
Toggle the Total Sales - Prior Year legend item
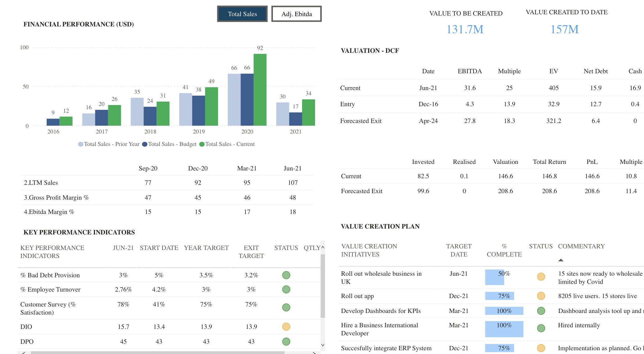[x=109, y=144]
